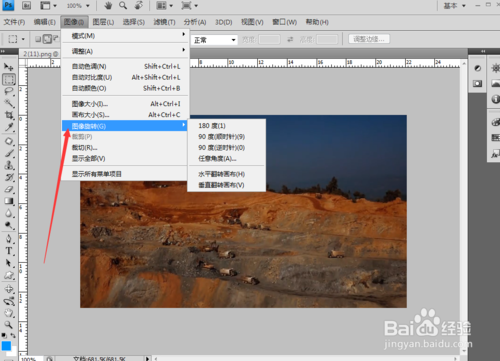This screenshot has height=361, width=500.
Task: Select the Magic Wand tool
Action: coord(9,103)
